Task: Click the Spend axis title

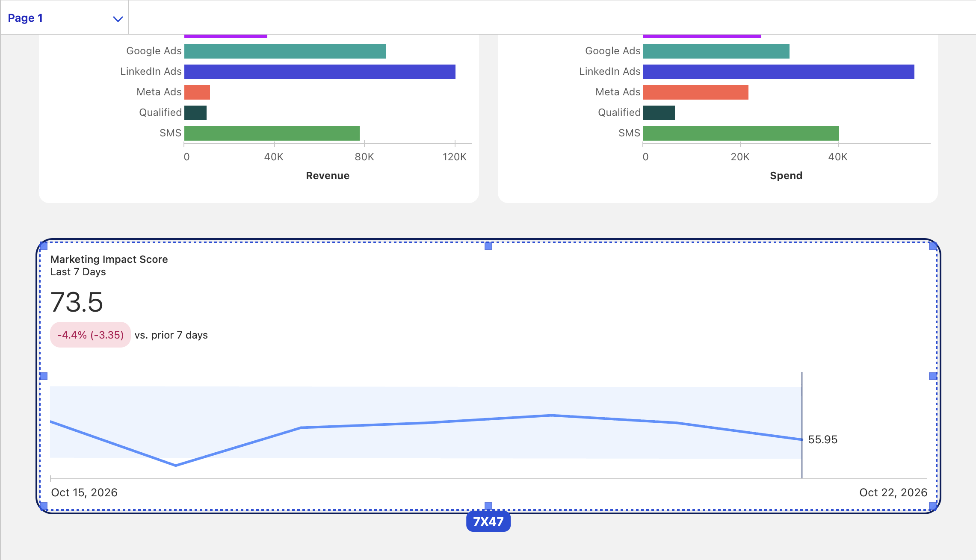Action: point(786,176)
